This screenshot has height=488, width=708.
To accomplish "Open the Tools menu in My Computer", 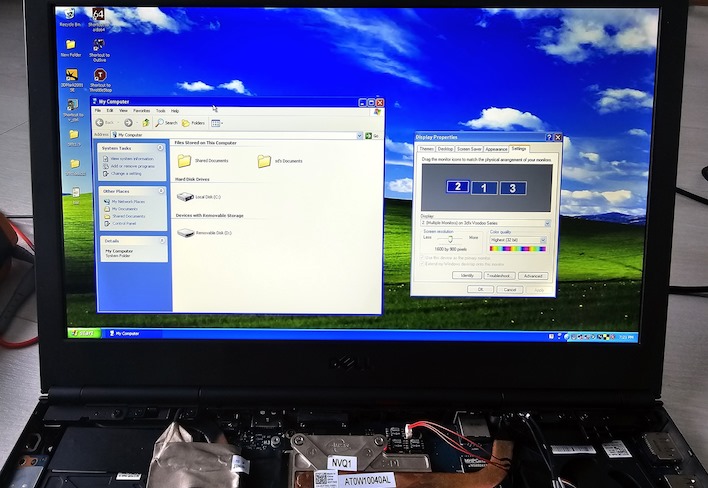I will (x=161, y=111).
